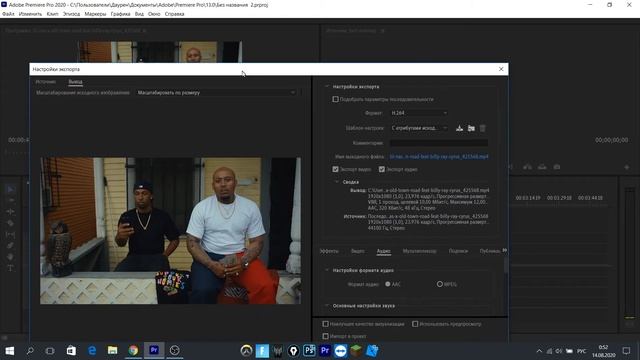This screenshot has height=360, width=640.
Task: Close the Export Settings dialog
Action: (501, 69)
